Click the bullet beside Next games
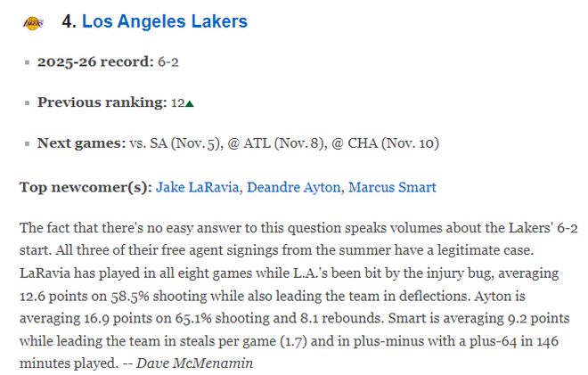The height and width of the screenshot is (375, 588). (27, 143)
